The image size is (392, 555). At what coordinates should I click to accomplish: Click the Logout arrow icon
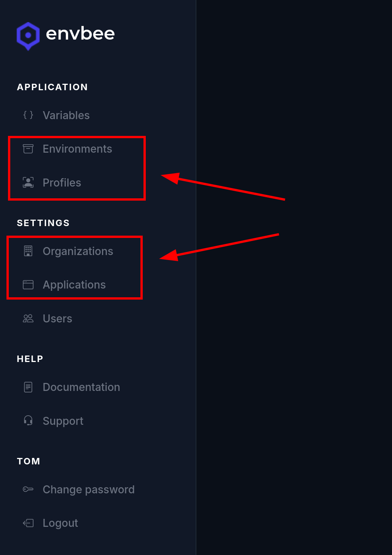coord(28,523)
